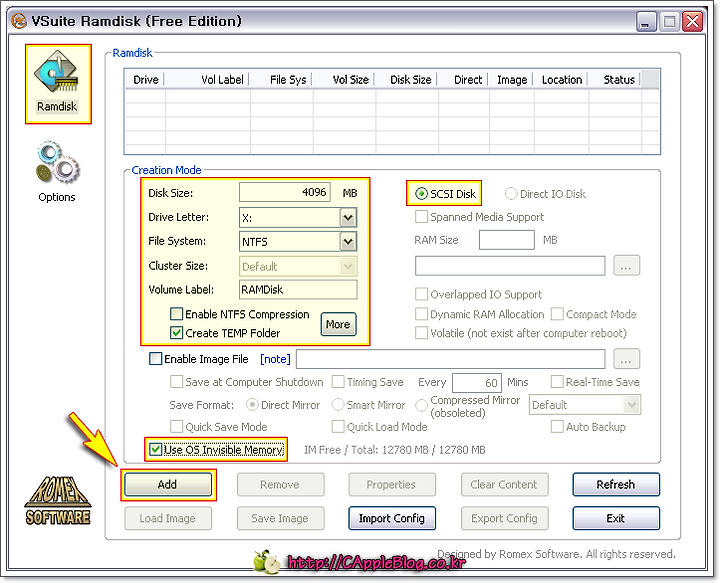The height and width of the screenshot is (583, 720).
Task: Tick the Enable Image File checkbox
Action: 156,359
